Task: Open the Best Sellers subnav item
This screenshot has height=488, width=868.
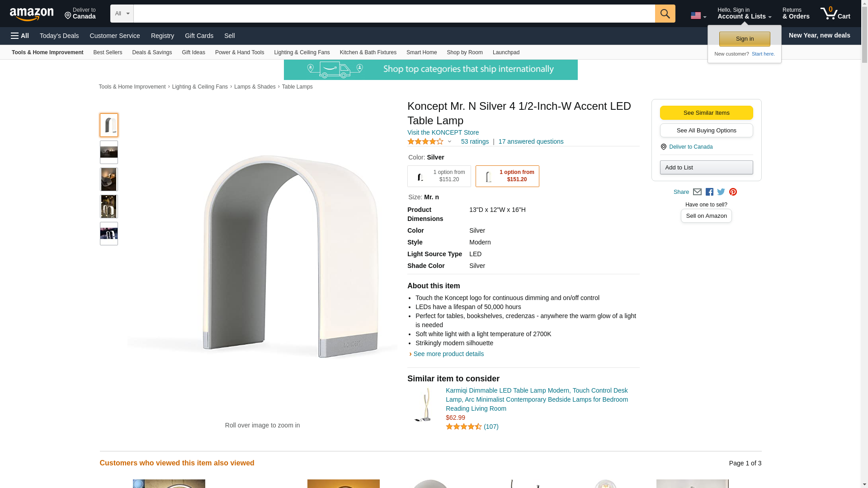Action: [x=108, y=52]
